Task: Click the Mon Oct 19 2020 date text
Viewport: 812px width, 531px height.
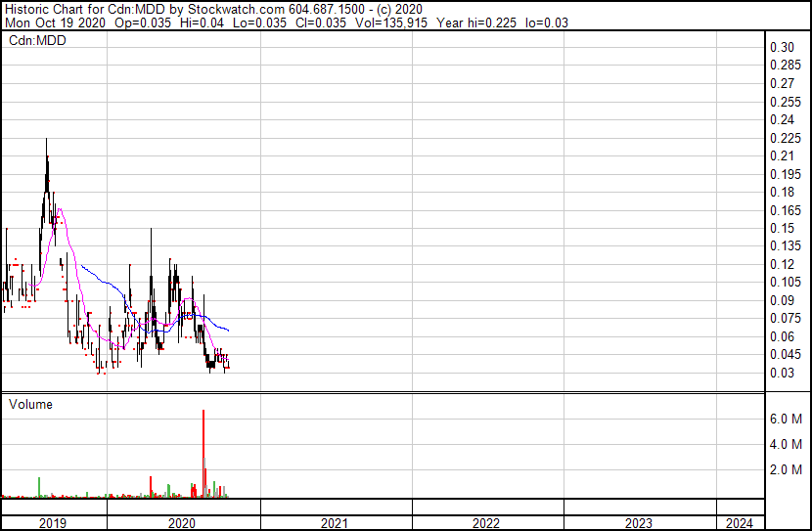Action: 55,22
